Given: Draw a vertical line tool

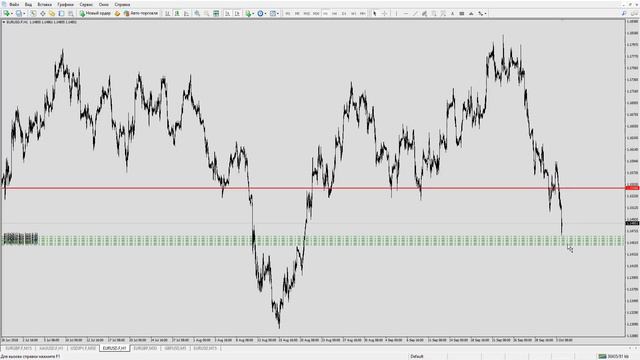Looking at the screenshot, I should (396, 13).
